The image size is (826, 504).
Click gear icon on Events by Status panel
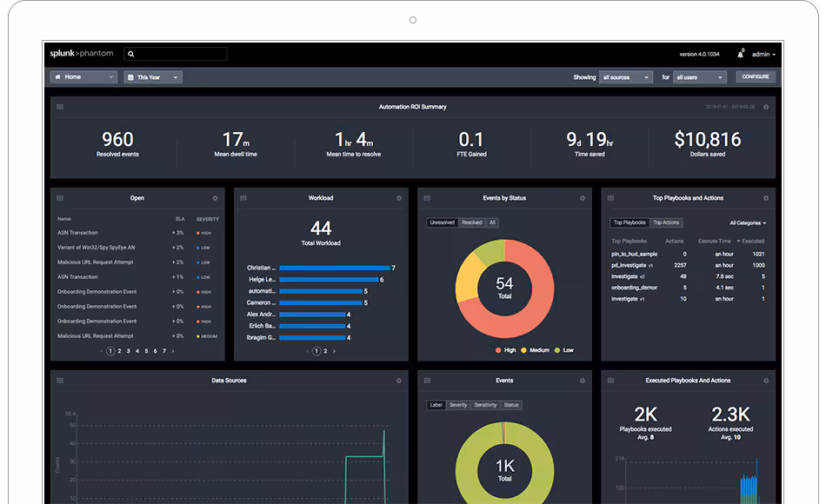[583, 198]
